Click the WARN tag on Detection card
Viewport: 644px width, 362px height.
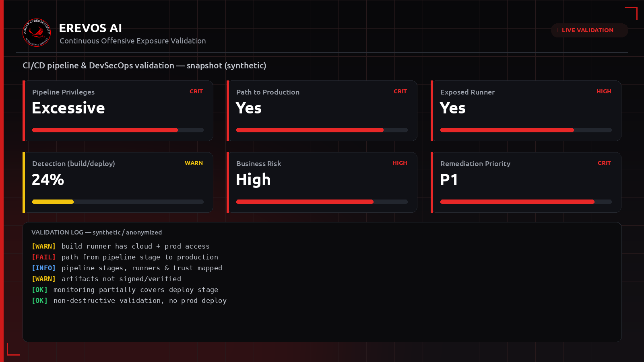coord(194,163)
